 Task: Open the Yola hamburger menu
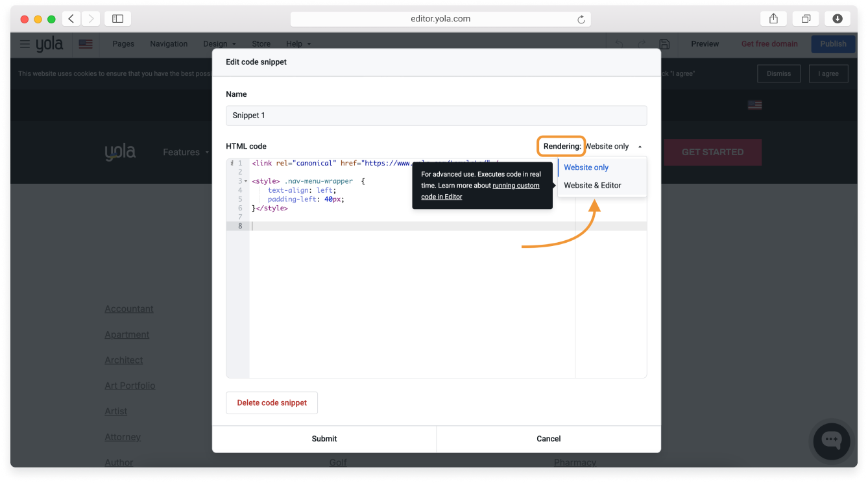[25, 44]
